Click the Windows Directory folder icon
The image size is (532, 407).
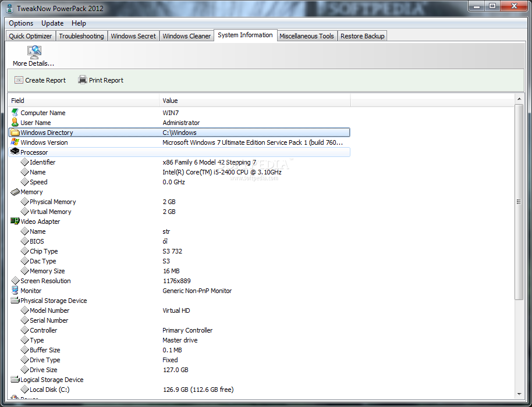[x=15, y=132]
